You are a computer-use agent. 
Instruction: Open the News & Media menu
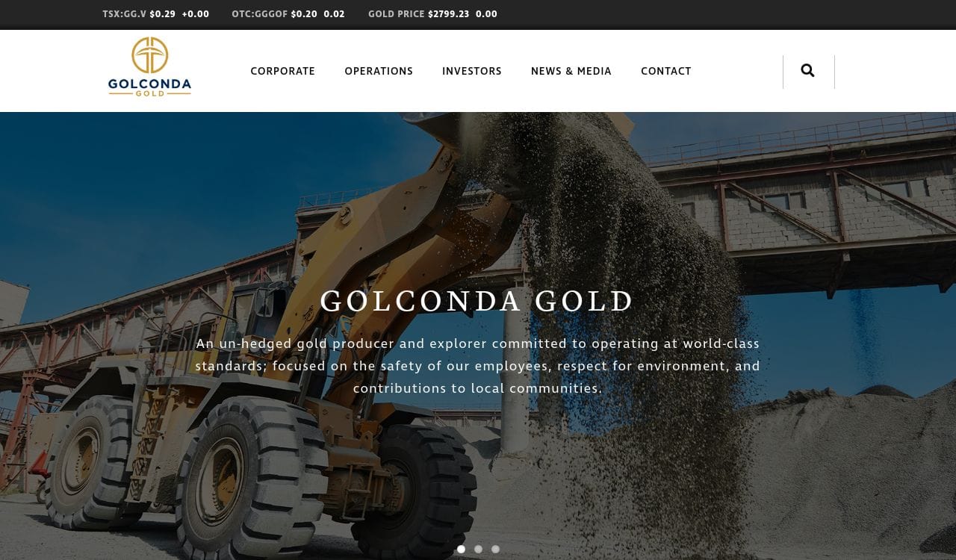pos(571,72)
